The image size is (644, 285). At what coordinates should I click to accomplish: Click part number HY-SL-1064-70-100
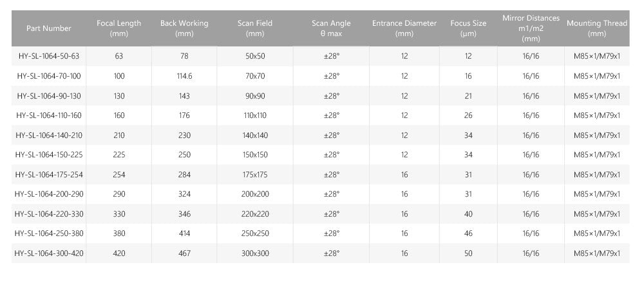point(49,76)
